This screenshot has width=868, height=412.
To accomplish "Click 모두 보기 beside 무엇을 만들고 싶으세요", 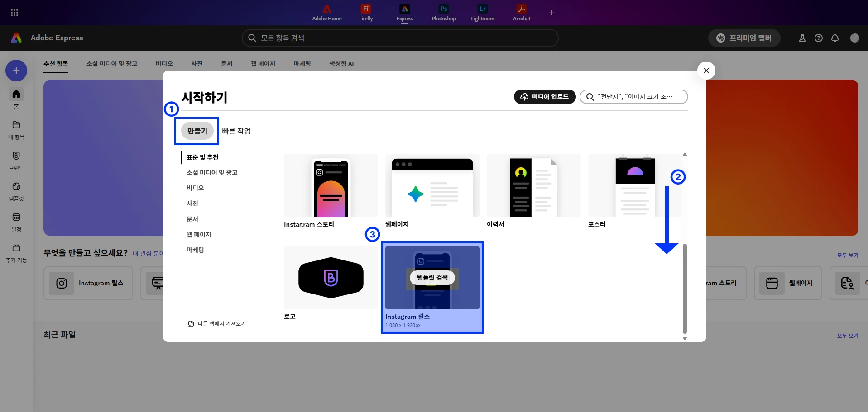I will (848, 256).
